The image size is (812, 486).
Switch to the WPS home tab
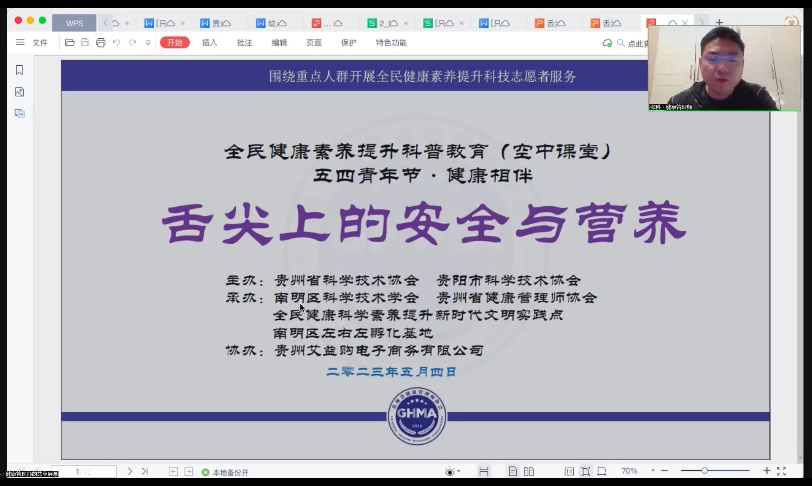point(74,23)
